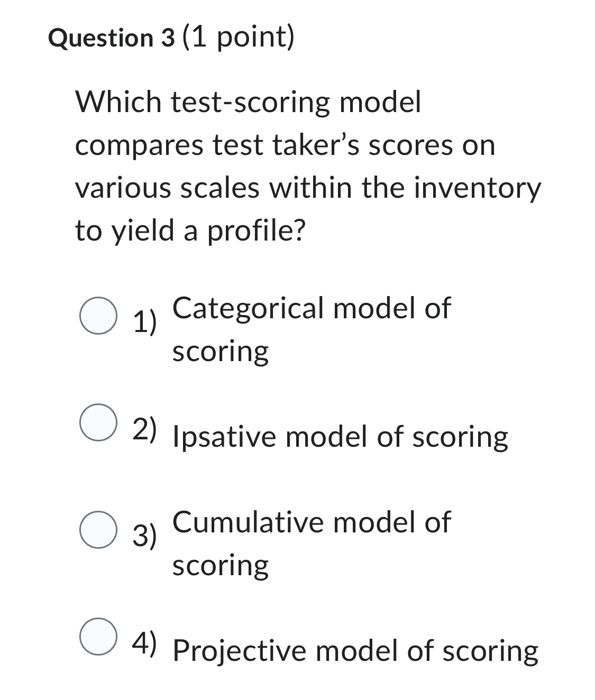Click the answer text 'Cumulative model of scoring'
The width and height of the screenshot is (595, 700).
312,542
